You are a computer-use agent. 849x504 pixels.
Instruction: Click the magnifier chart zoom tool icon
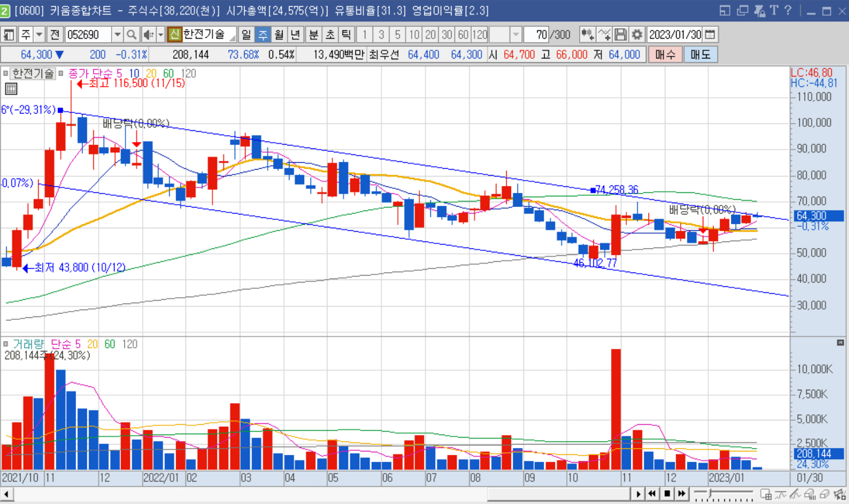[810, 494]
